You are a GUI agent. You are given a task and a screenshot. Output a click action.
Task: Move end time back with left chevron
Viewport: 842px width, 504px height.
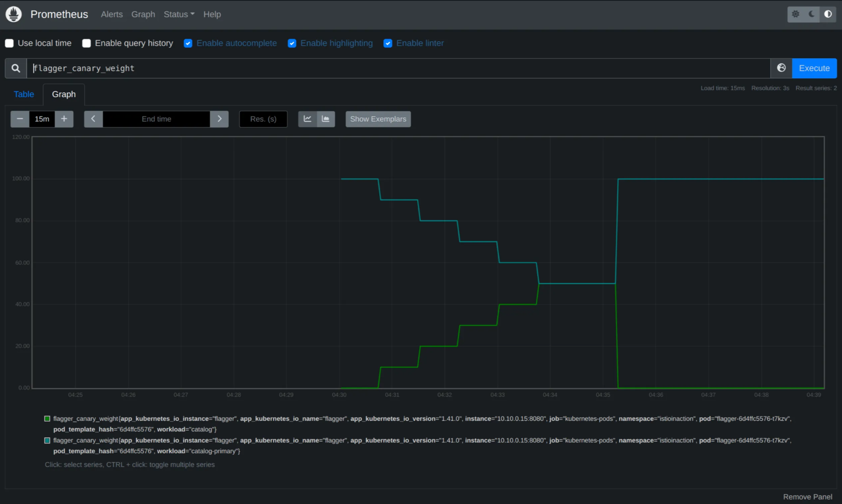click(93, 119)
